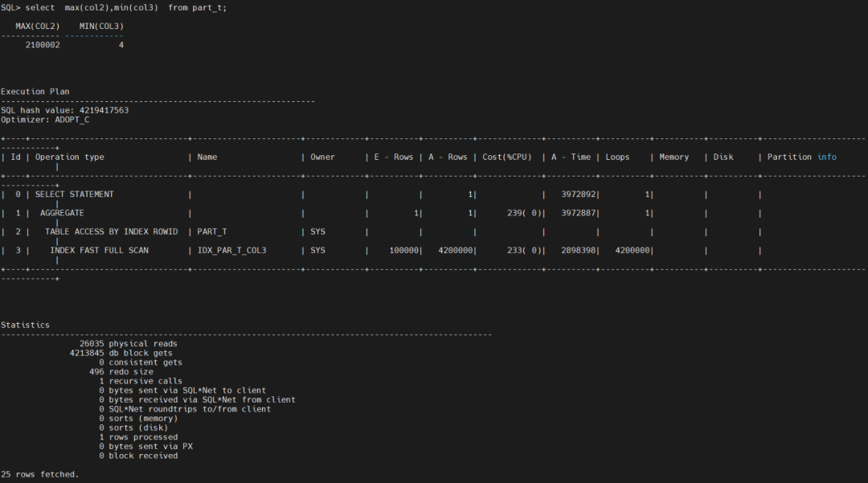The image size is (868, 483).
Task: Select the MIN(COL3) column header
Action: coord(101,26)
